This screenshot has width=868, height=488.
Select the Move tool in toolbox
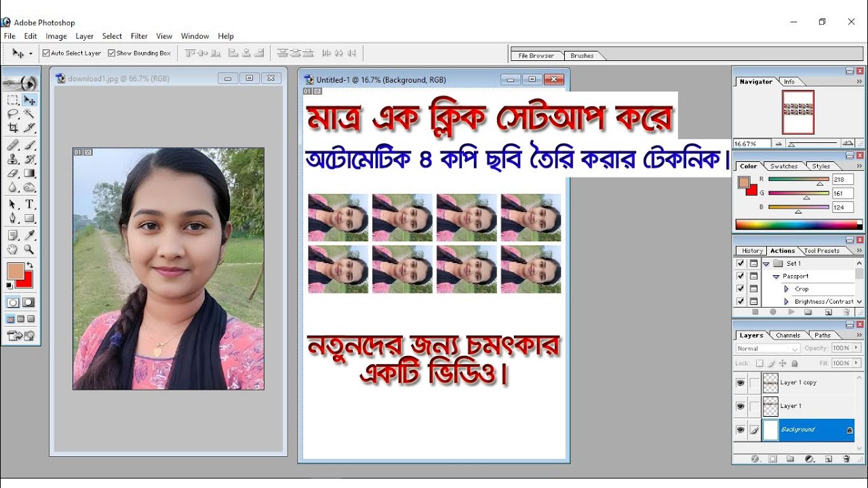tap(29, 100)
